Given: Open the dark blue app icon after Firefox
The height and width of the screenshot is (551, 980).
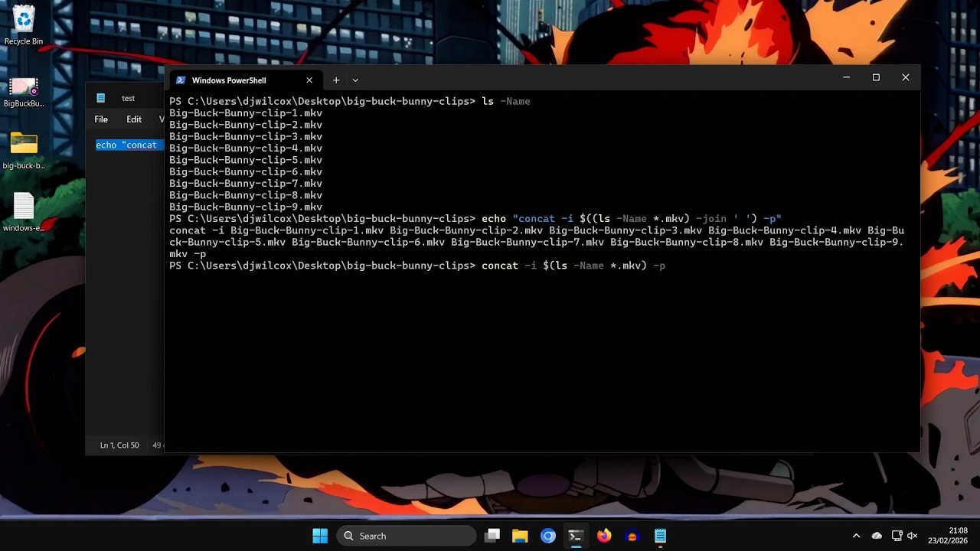Looking at the screenshot, I should coord(632,536).
